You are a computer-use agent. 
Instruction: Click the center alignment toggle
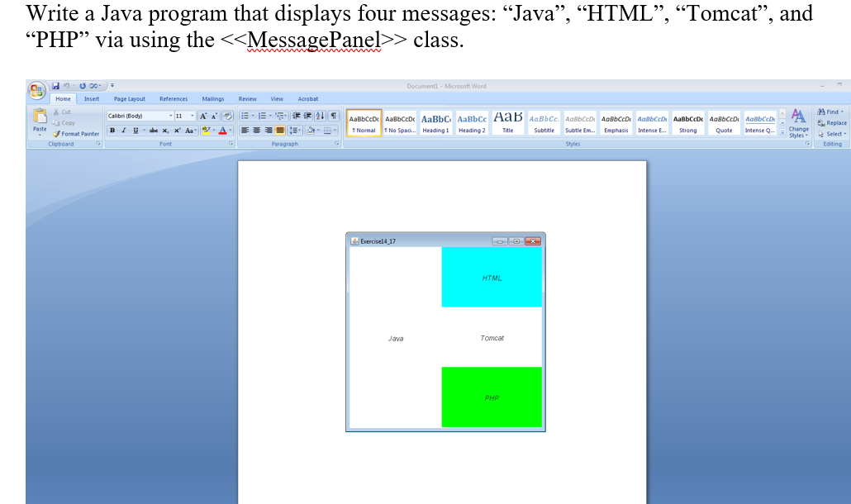(257, 130)
